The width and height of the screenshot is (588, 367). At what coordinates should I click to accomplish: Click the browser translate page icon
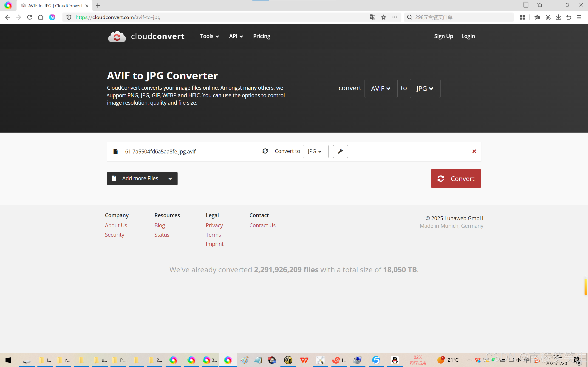372,17
